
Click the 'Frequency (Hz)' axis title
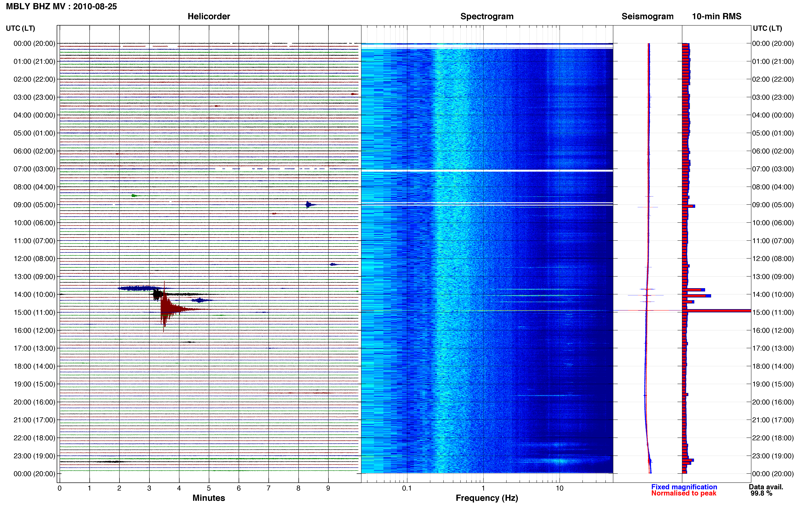pyautogui.click(x=487, y=498)
